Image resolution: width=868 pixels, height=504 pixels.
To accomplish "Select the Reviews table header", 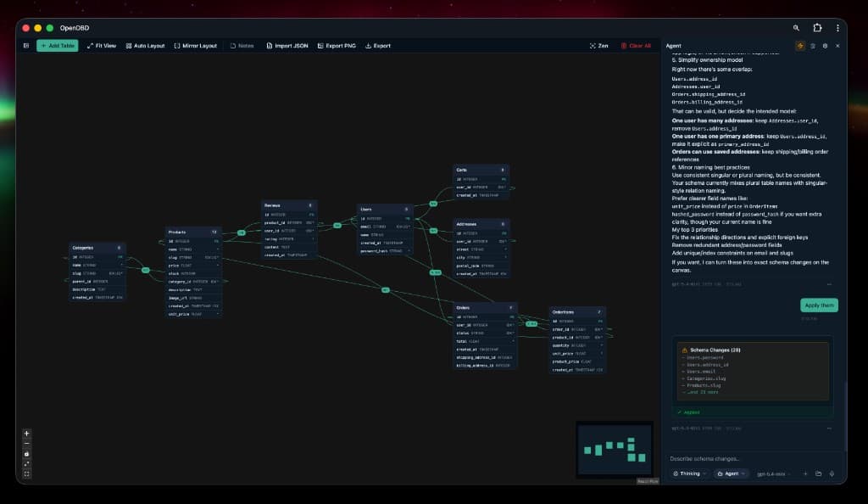I will (289, 205).
